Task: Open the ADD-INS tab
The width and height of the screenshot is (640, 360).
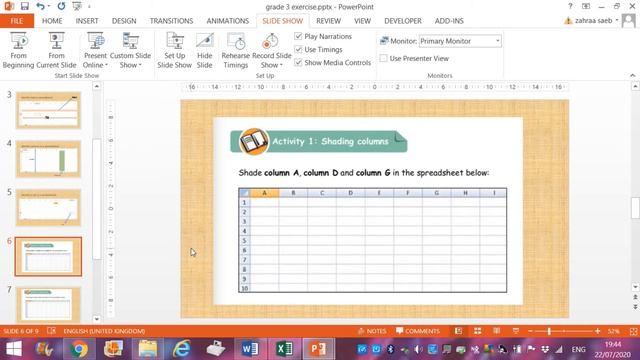Action: (449, 21)
